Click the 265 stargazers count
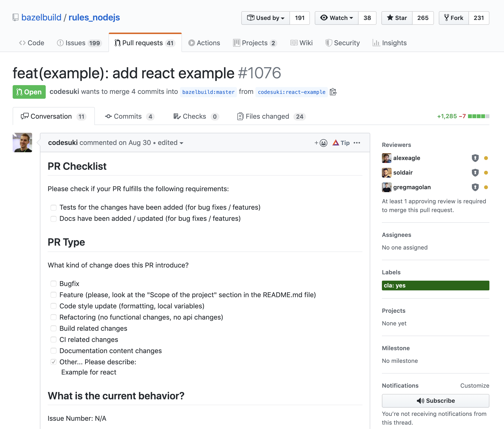The height and width of the screenshot is (429, 504). pyautogui.click(x=423, y=18)
